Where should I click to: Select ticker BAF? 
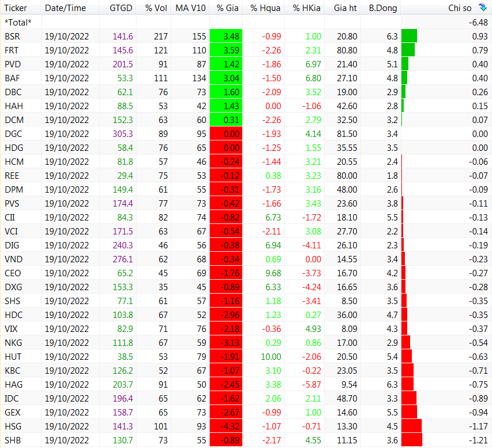(12, 78)
